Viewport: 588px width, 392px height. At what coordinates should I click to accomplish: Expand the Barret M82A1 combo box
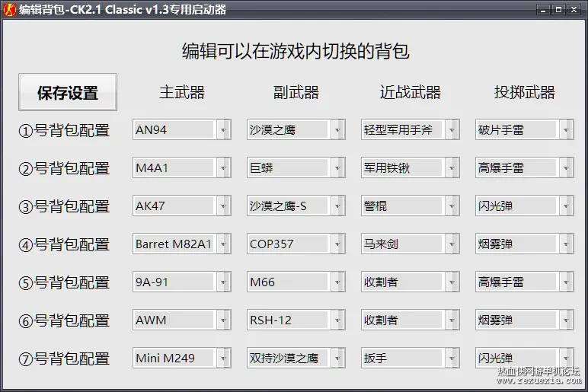tap(181, 244)
